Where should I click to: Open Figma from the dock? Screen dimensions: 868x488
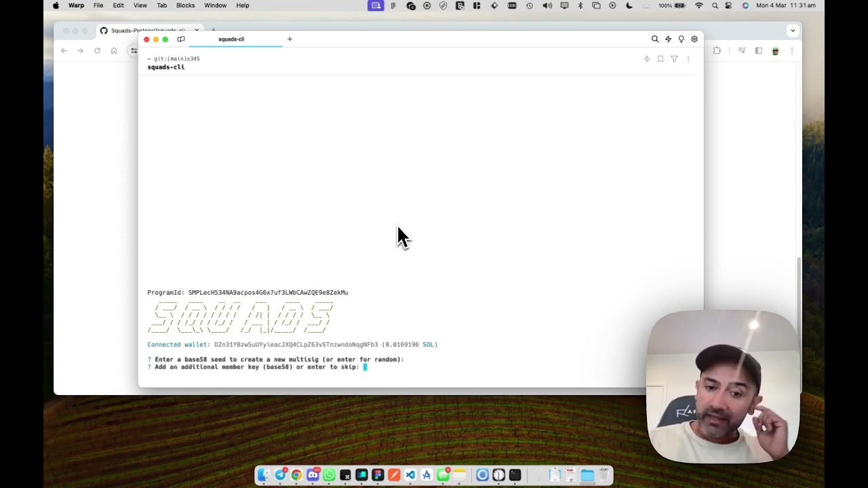click(x=378, y=475)
